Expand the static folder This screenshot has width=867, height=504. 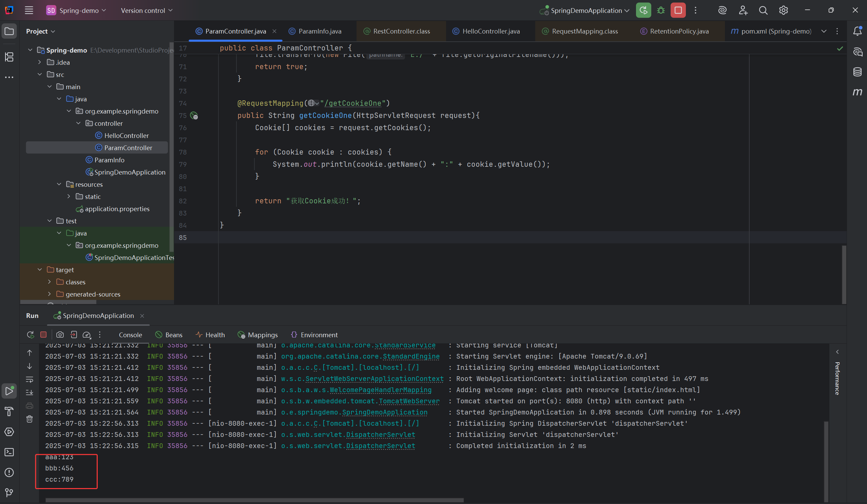click(x=69, y=197)
